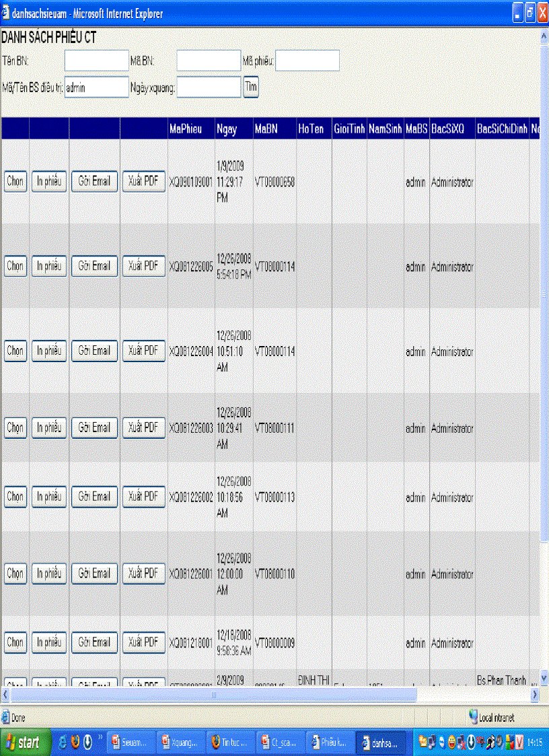Click the Local intranet zone icon
Image resolution: width=549 pixels, height=756 pixels.
coord(473,718)
